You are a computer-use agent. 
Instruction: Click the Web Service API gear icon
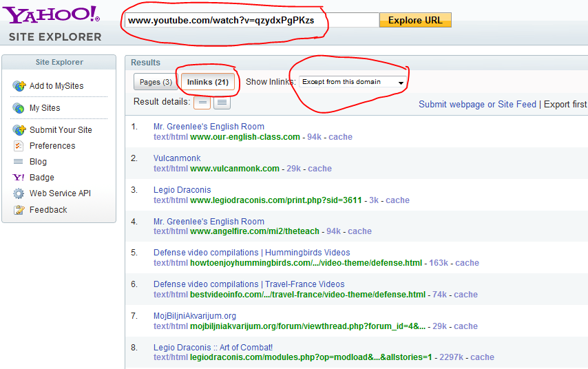coord(19,193)
